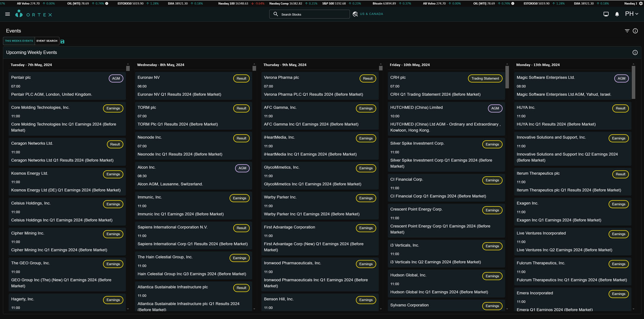Switch to the Event Search tab
The width and height of the screenshot is (644, 319).
pos(47,41)
